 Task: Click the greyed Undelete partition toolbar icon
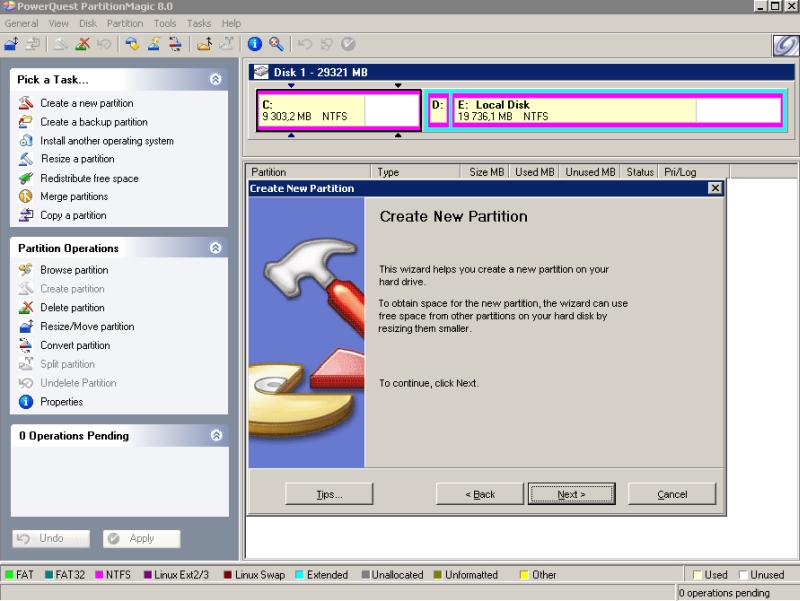[x=104, y=44]
